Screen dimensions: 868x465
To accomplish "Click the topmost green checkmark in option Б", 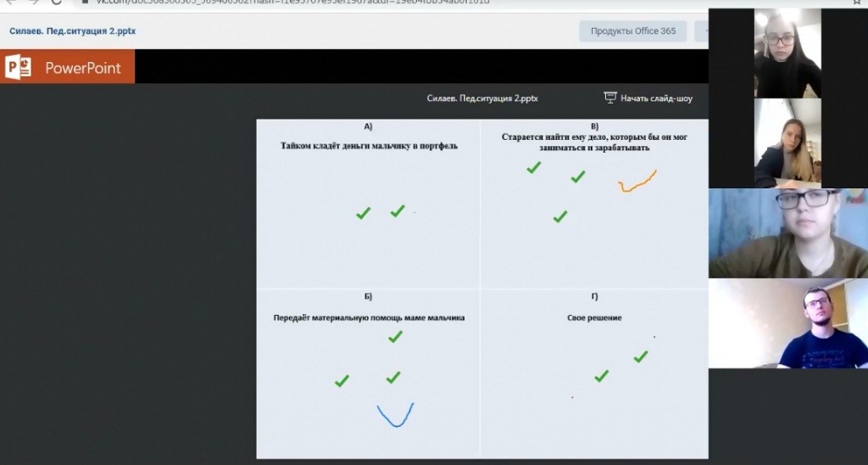I will pos(395,338).
